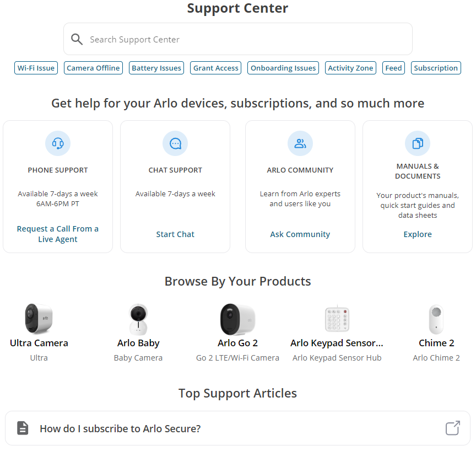This screenshot has width=476, height=451.
Task: Select the Wi-Fi Issue topic chip
Action: (x=36, y=68)
